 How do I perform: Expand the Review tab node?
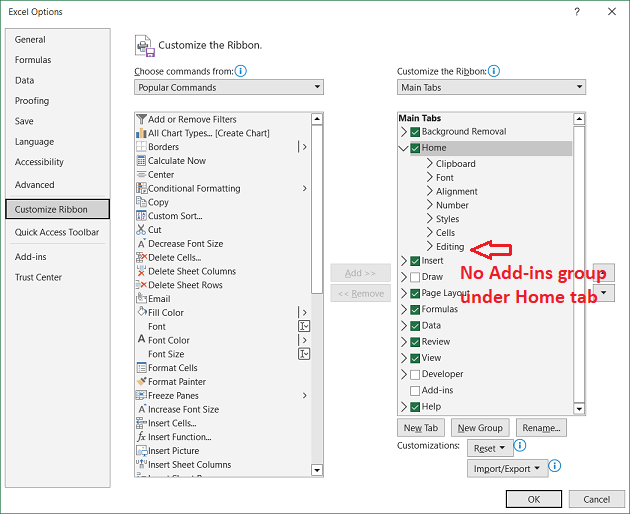(404, 342)
